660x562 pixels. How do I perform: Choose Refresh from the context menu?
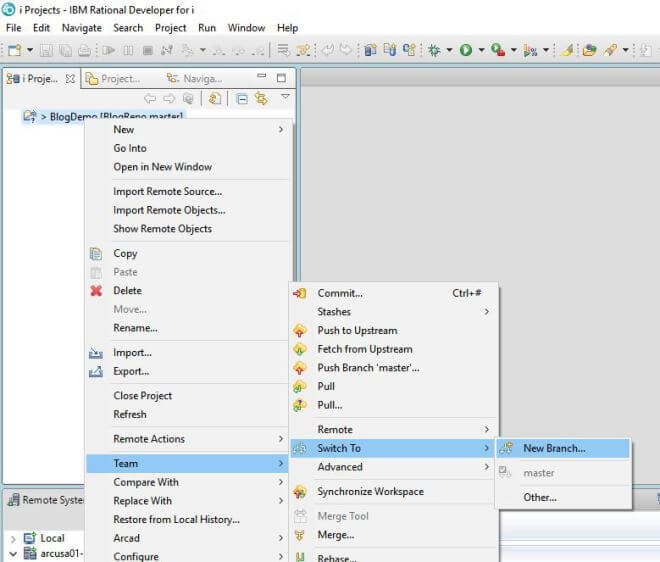click(x=187, y=414)
